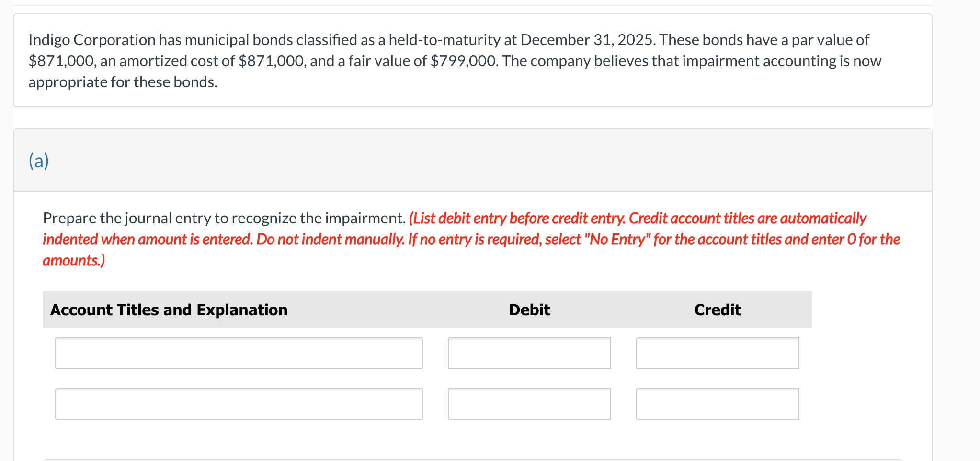Click 'Do not indent manually' red text

pos(330,240)
